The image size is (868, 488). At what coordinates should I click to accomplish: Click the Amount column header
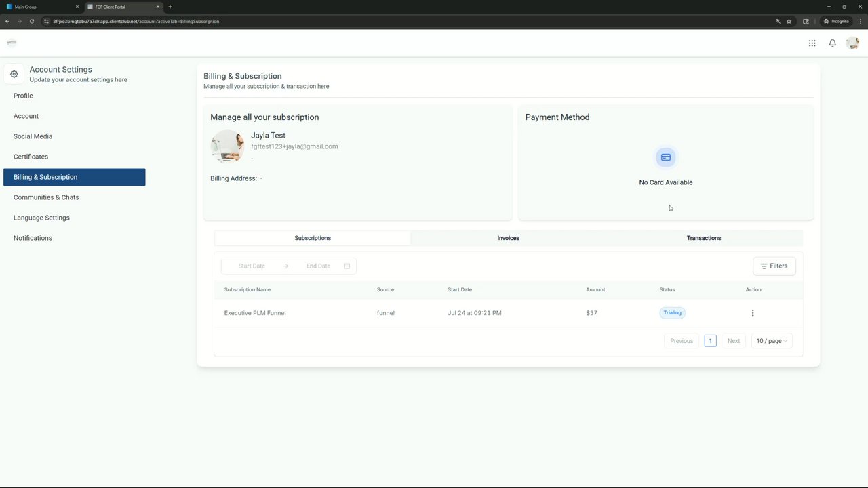click(595, 289)
